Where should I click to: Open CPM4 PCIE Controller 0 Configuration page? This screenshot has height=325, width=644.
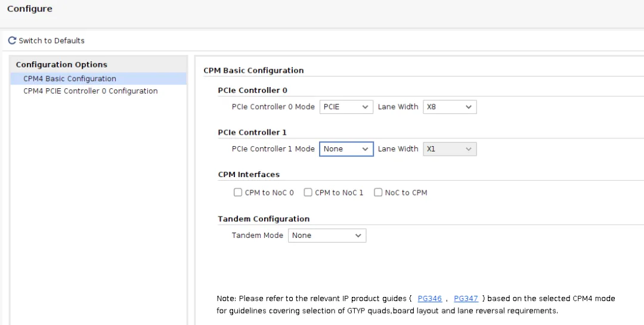90,91
